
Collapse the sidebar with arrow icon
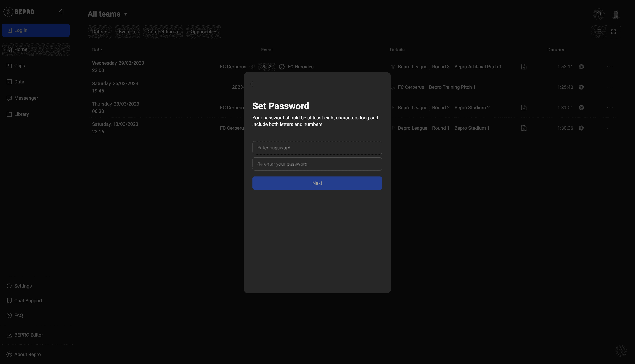click(x=62, y=12)
